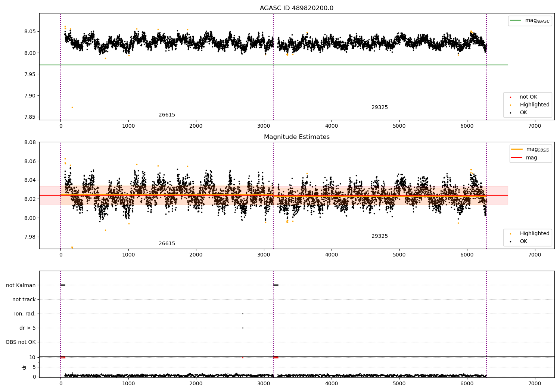This screenshot has width=560, height=392.
Task: Click '29325' obsid label in Magnitude Estimates plot
Action: coord(380,236)
